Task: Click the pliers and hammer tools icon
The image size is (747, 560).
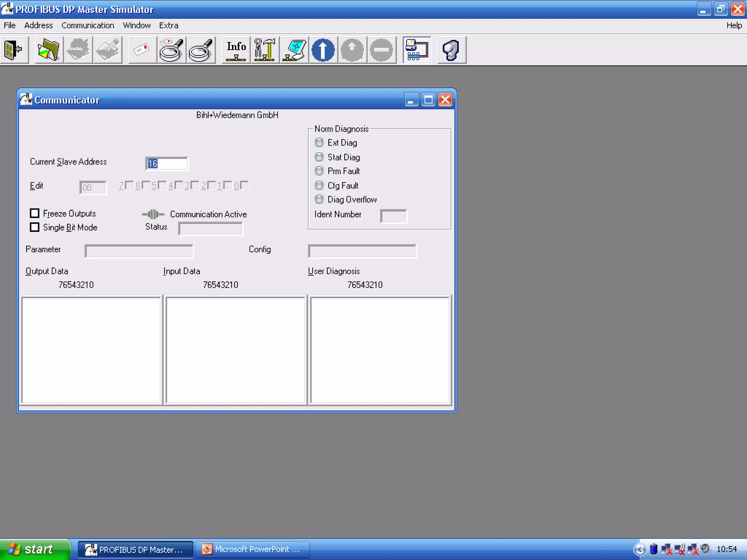Action: tap(265, 50)
